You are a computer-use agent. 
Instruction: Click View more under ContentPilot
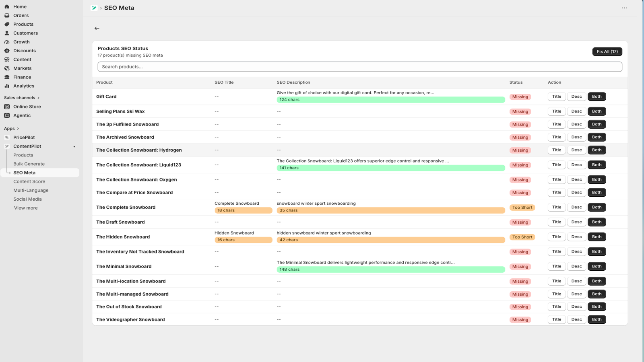pos(26,208)
